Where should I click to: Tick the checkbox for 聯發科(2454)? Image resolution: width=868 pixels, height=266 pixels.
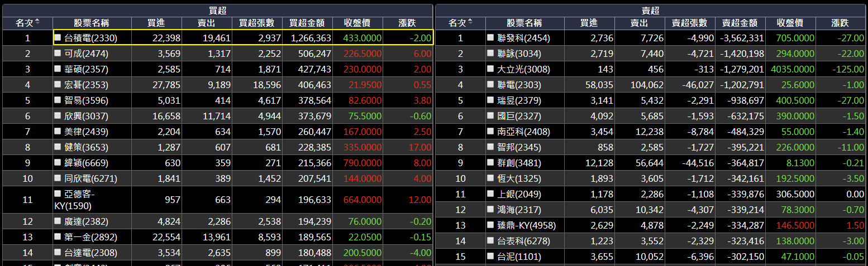pyautogui.click(x=490, y=38)
